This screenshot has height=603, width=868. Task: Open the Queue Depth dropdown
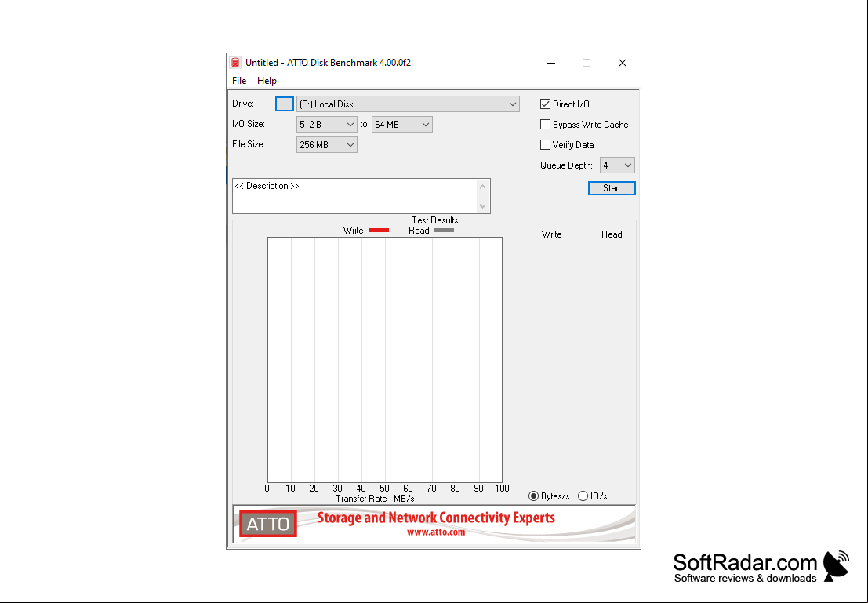(x=617, y=165)
